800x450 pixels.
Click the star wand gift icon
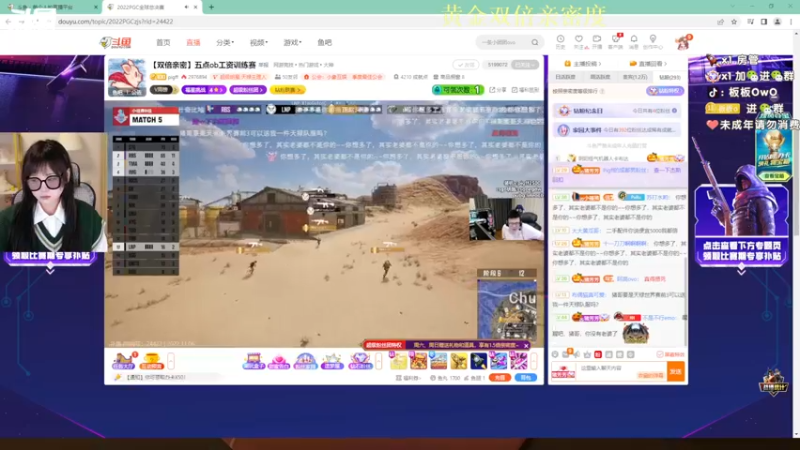pyautogui.click(x=332, y=361)
